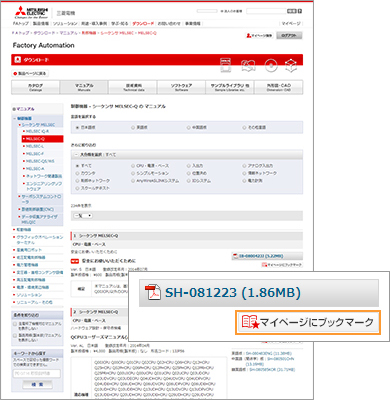Click the red book-and-star bookmark icon in the callout
This screenshot has width=390, height=400.
click(x=250, y=322)
